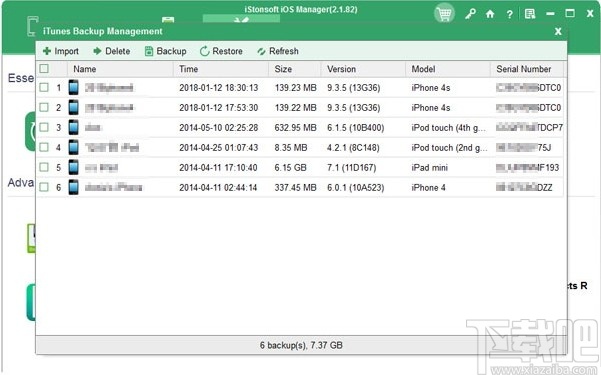Click device icon in row 3

[74, 127]
